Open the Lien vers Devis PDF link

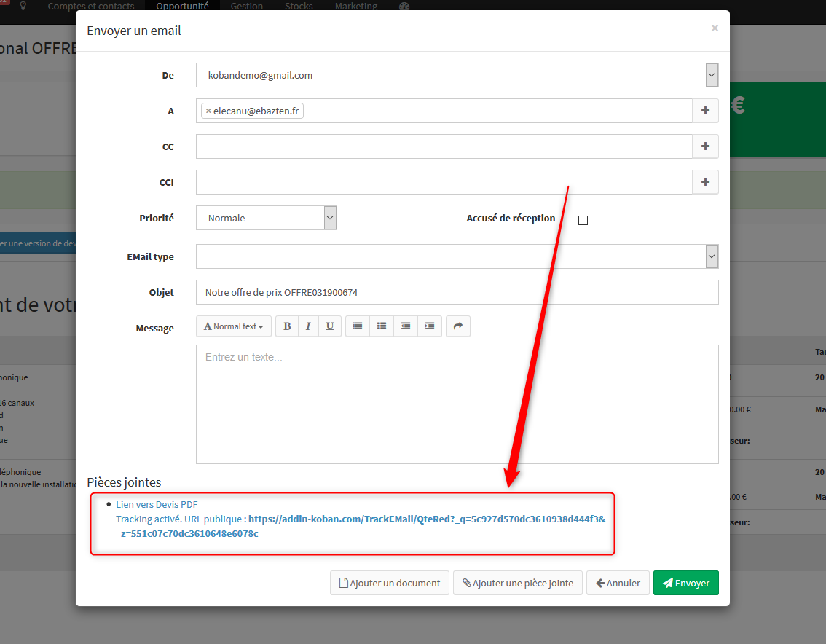pos(157,504)
